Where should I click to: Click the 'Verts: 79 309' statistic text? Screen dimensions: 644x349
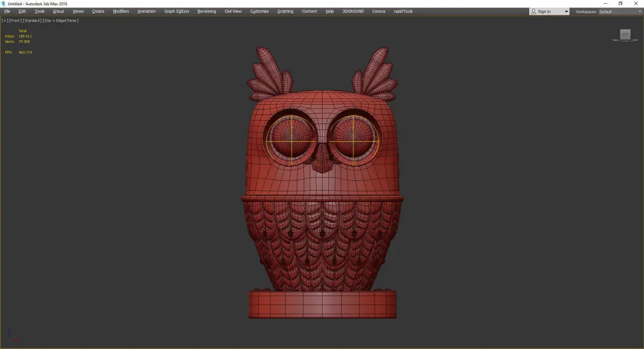pos(17,41)
